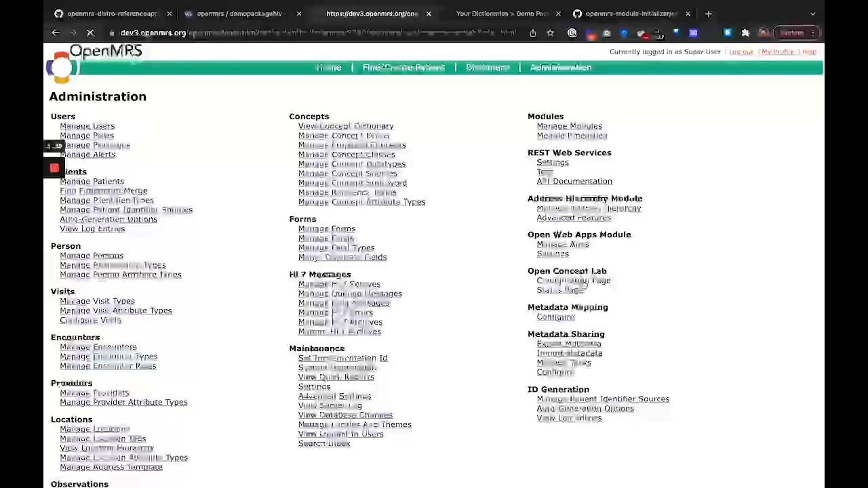Open a new browser tab
The image size is (868, 488).
click(x=709, y=14)
